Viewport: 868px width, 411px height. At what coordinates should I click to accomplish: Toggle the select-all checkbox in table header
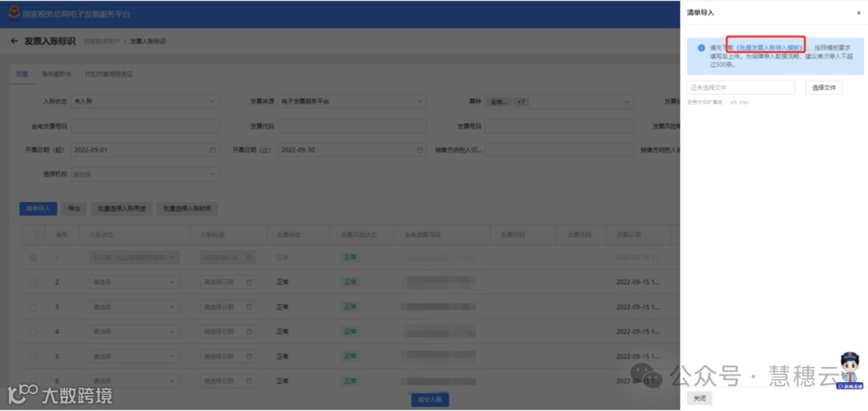pos(33,234)
